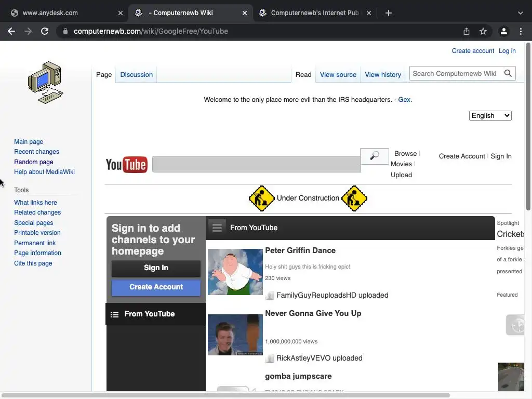532x399 pixels.
Task: Click the share icon in the address bar
Action: coord(467,31)
